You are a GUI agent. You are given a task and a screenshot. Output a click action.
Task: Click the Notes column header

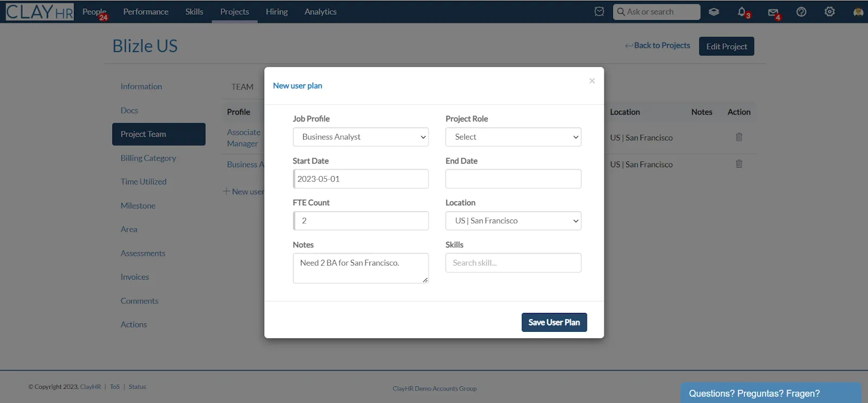[x=701, y=112]
